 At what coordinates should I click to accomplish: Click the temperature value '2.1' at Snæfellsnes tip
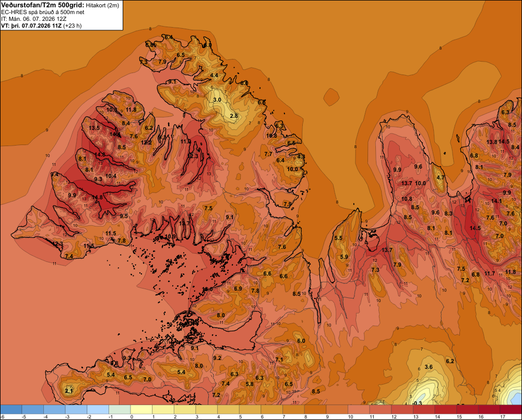pos(69,391)
